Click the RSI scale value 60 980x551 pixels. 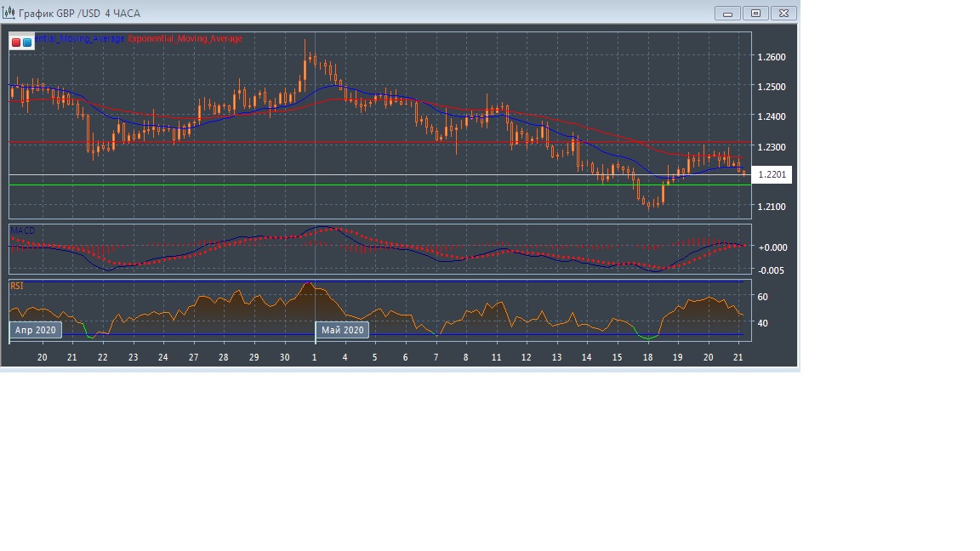coord(763,297)
